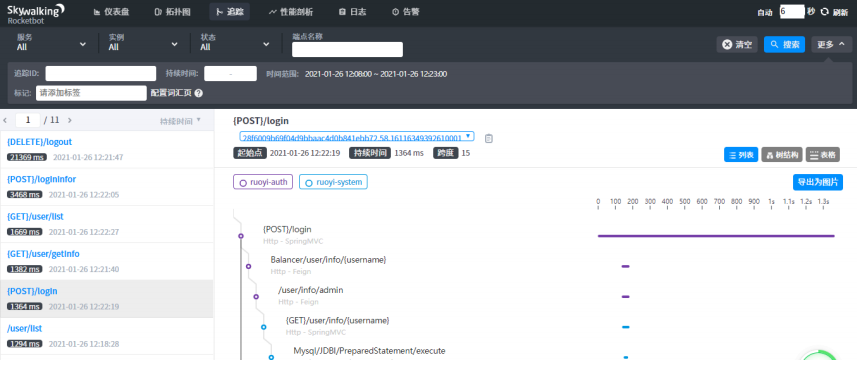Select the /user/info/admin span label

(310, 290)
